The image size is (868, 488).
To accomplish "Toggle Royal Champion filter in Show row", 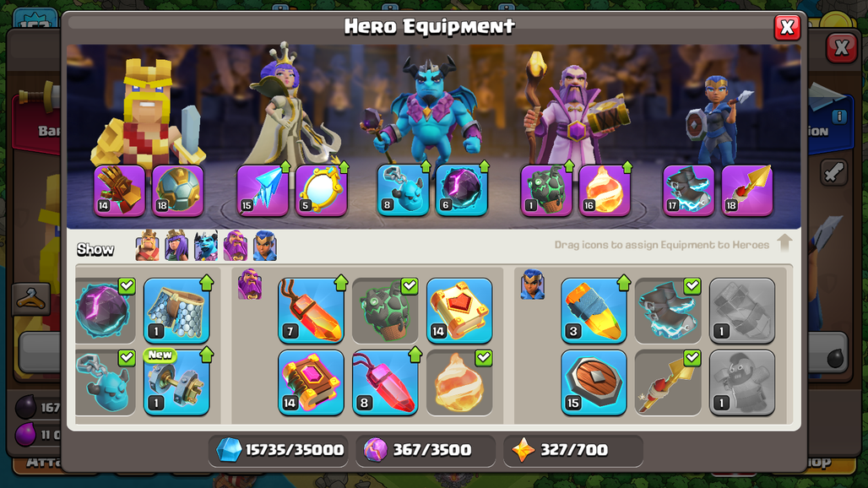I will pos(264,246).
